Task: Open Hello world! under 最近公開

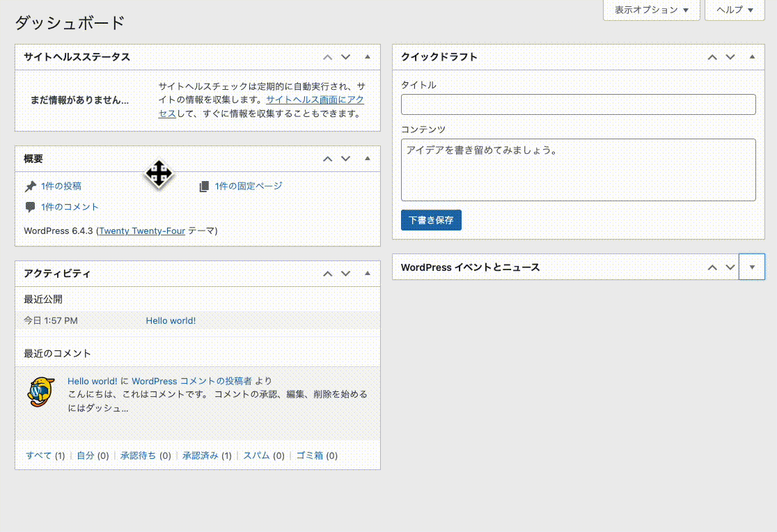Action: tap(171, 321)
